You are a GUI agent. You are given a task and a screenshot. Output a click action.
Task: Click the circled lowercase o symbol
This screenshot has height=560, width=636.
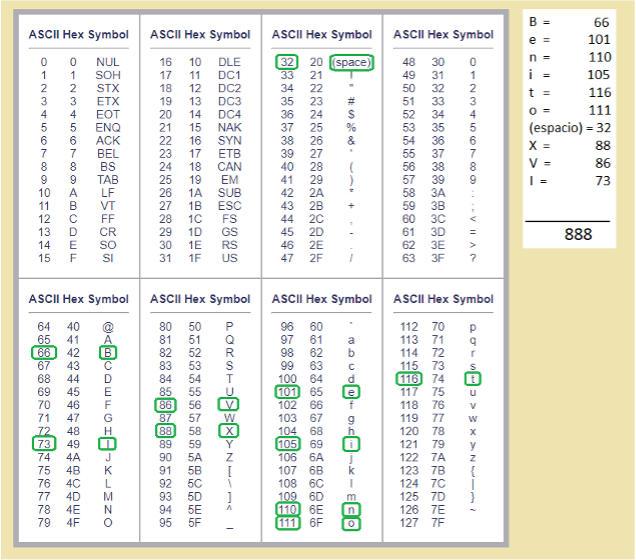pos(351,522)
